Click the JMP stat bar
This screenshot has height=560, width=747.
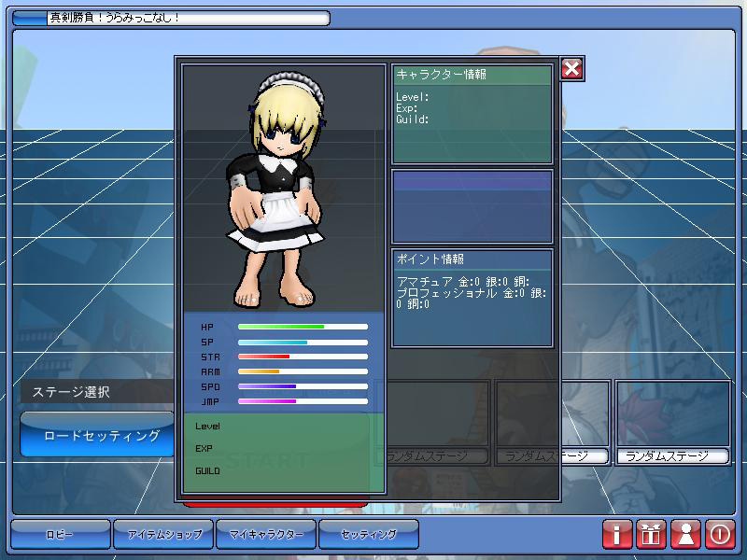pos(303,401)
